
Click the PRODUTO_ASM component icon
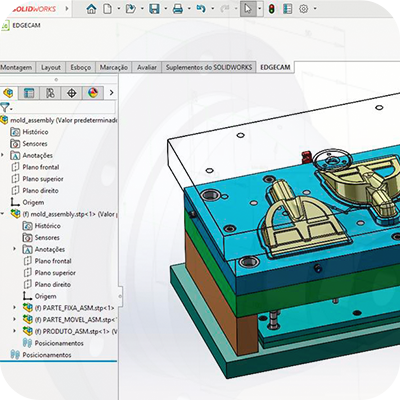[28, 331]
